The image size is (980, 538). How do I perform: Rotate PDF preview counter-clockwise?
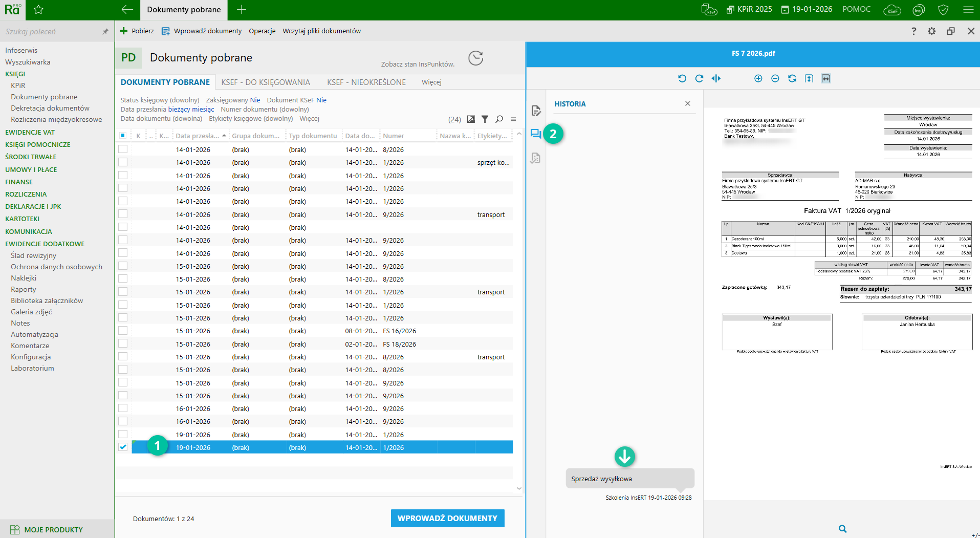[682, 78]
